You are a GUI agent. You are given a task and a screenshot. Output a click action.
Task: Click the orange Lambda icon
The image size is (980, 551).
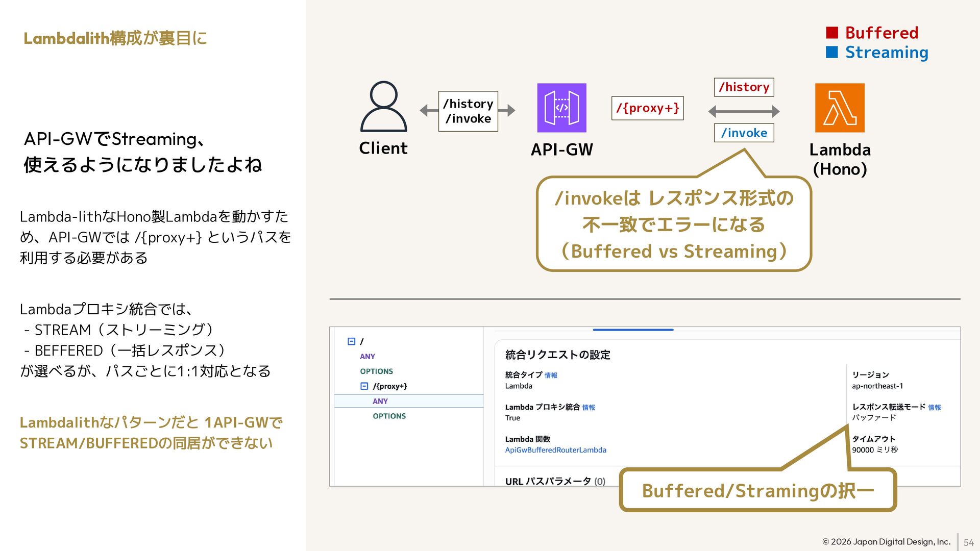(x=840, y=108)
